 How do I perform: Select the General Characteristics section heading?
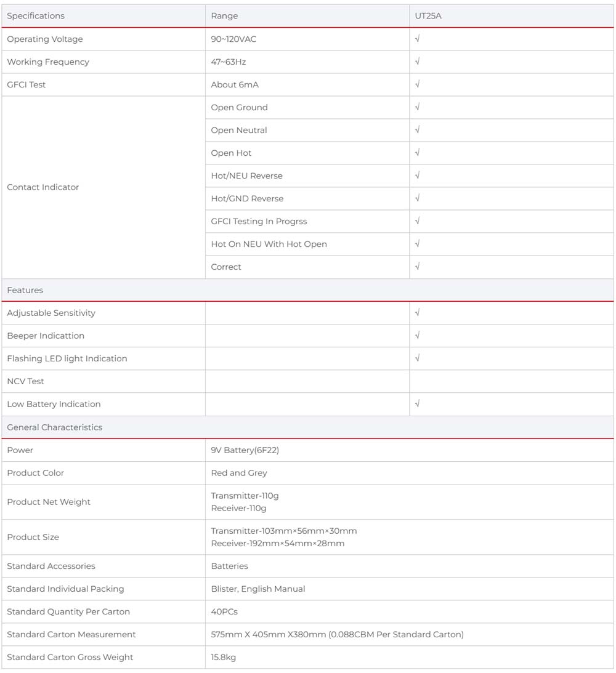coord(55,427)
